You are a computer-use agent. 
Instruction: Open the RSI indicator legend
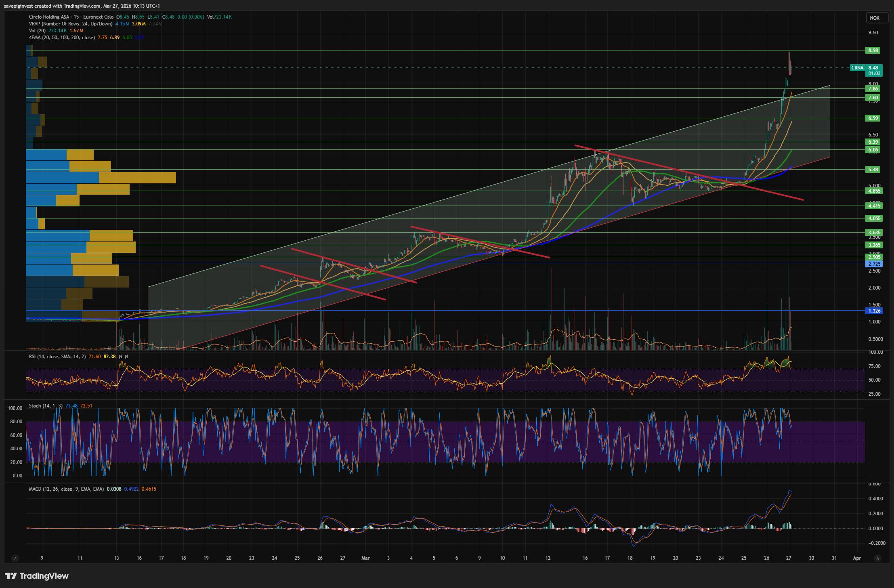click(x=57, y=357)
